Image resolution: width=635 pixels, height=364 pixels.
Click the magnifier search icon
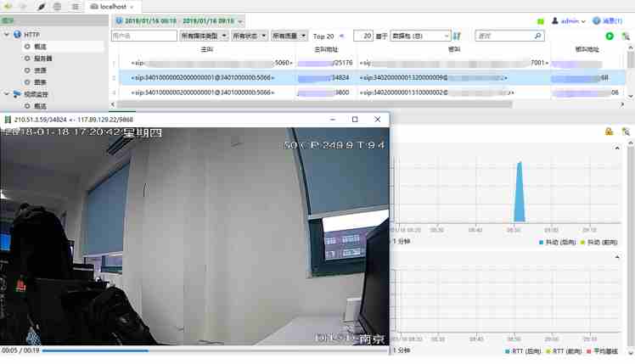[538, 36]
